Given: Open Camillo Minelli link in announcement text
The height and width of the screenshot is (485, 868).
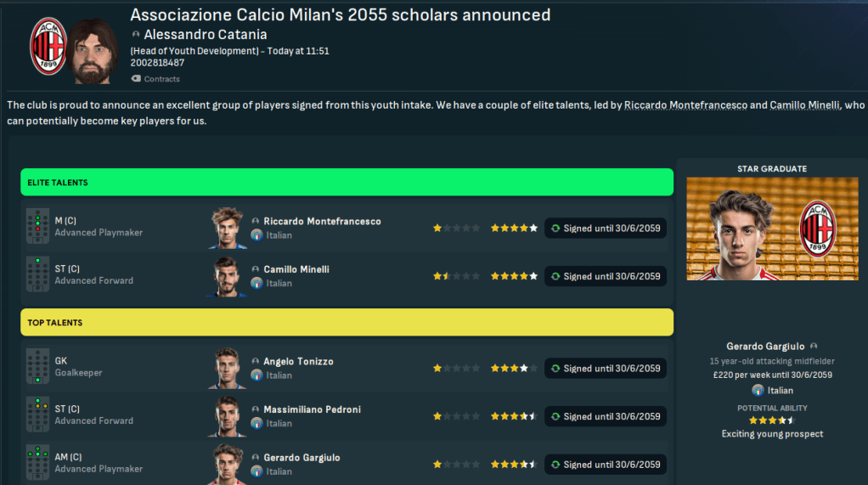Looking at the screenshot, I should [804, 105].
